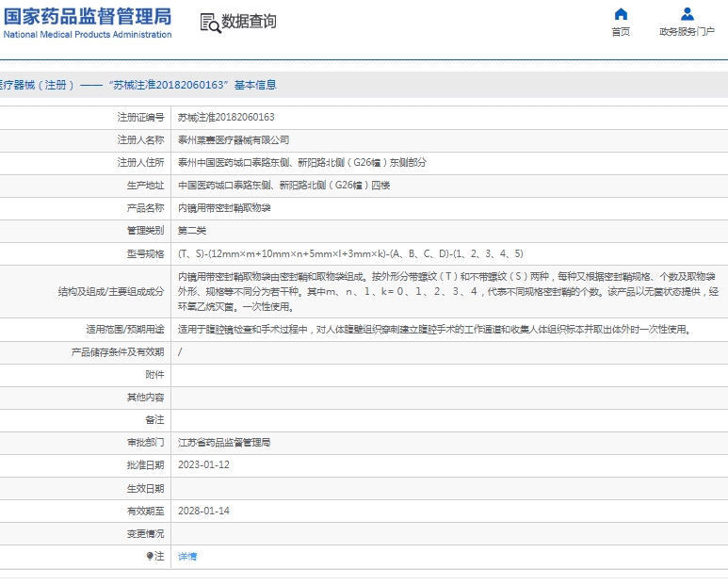Image resolution: width=728 pixels, height=585 pixels.
Task: Click approval date 2023-01-12
Action: [203, 465]
